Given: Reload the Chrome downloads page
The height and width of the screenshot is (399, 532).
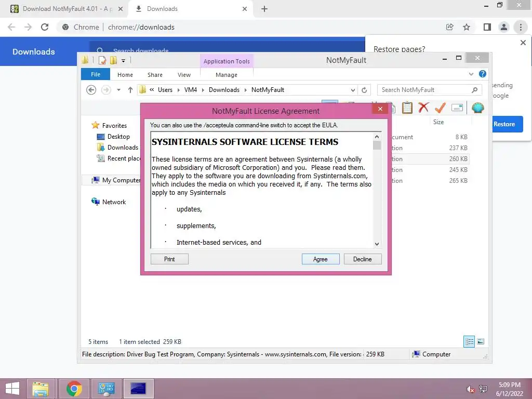Looking at the screenshot, I should pyautogui.click(x=45, y=27).
